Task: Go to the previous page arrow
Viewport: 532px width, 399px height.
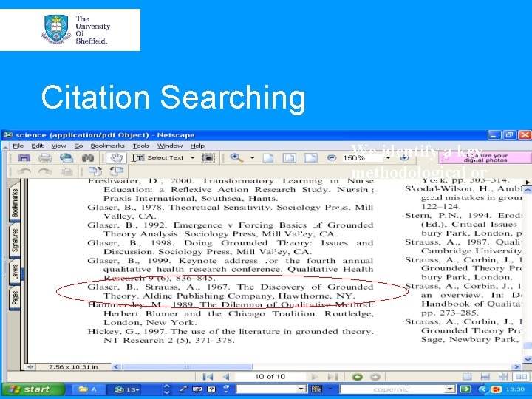Action: pyautogui.click(x=226, y=377)
